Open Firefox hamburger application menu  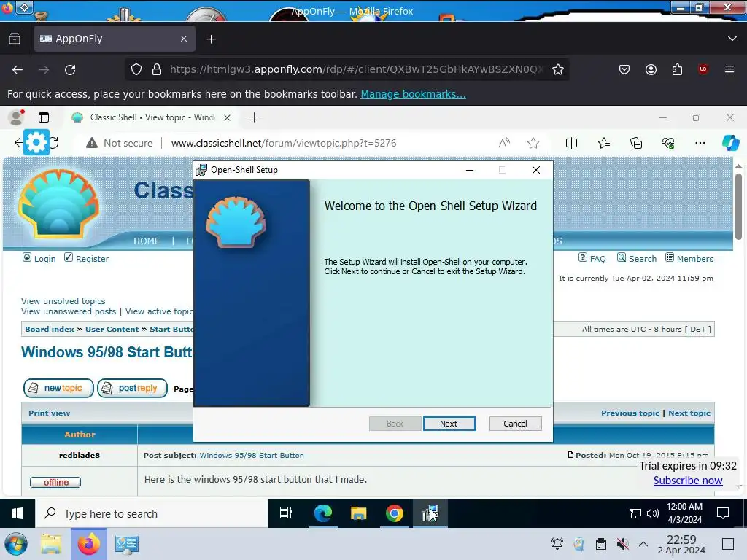(x=729, y=69)
